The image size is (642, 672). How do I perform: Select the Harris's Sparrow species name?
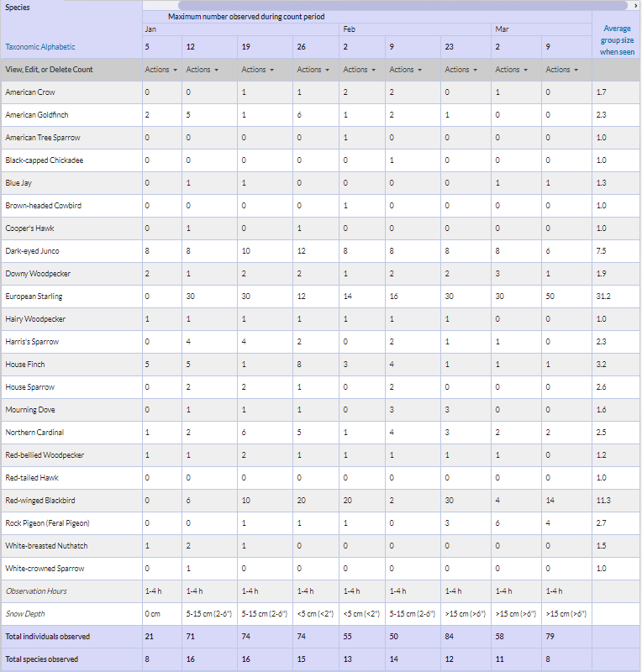tap(32, 342)
